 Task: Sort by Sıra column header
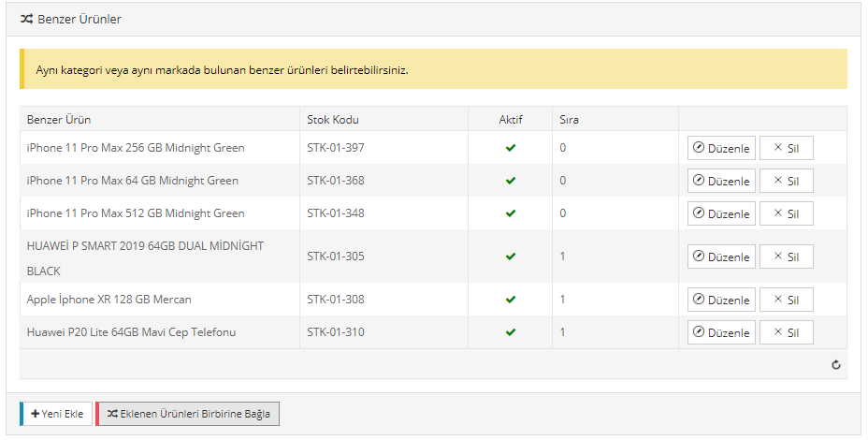click(x=569, y=120)
